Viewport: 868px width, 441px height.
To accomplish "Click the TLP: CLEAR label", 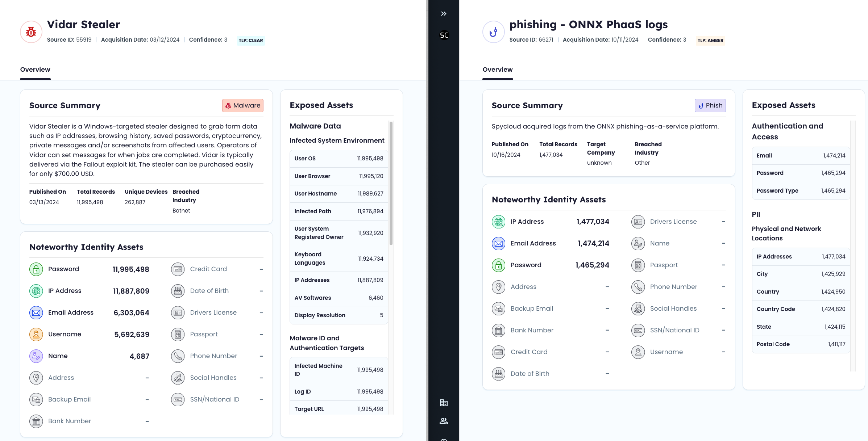I will pos(250,40).
